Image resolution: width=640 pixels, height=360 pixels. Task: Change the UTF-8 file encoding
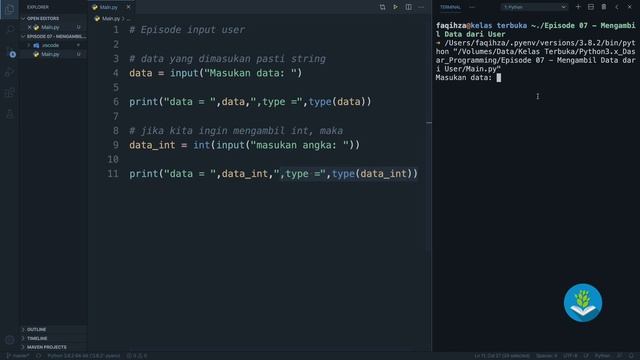click(x=570, y=356)
